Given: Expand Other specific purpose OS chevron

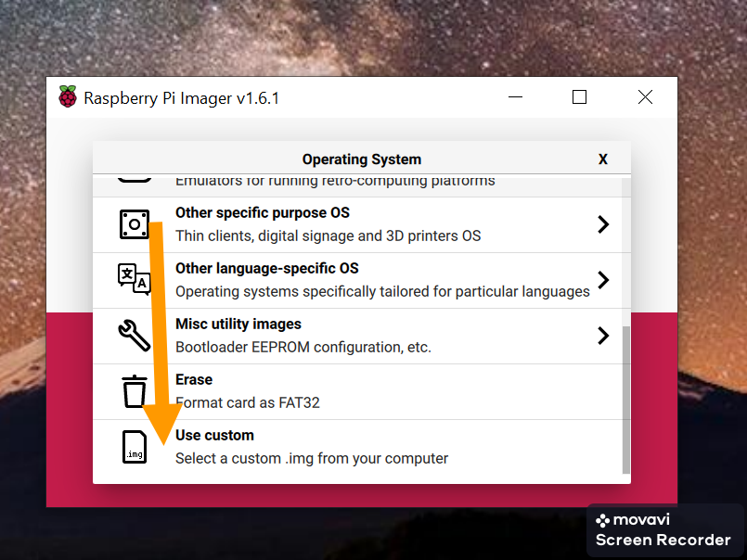Looking at the screenshot, I should tap(603, 224).
